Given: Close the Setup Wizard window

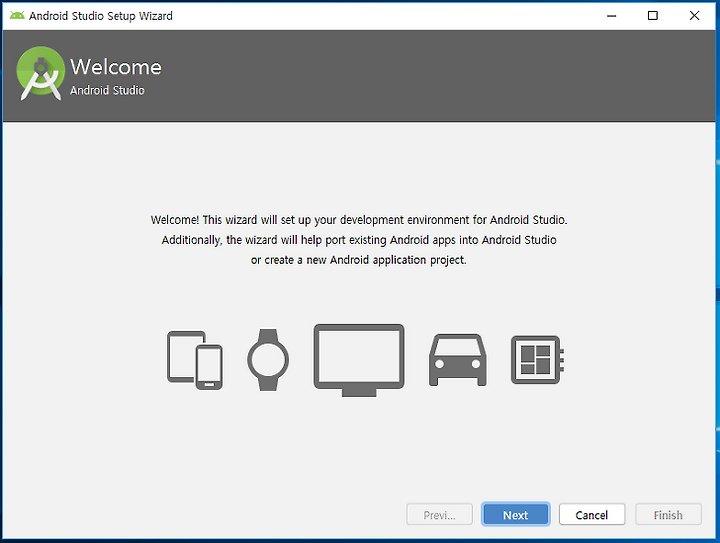Looking at the screenshot, I should click(x=694, y=16).
